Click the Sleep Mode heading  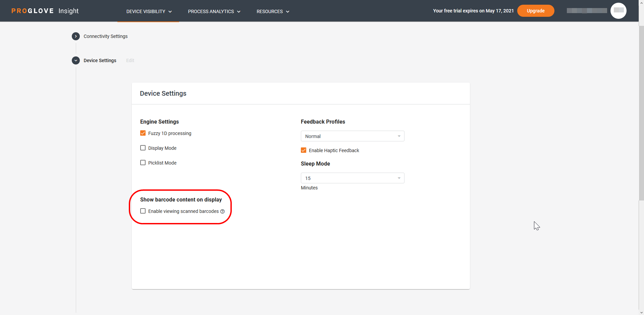pos(315,164)
